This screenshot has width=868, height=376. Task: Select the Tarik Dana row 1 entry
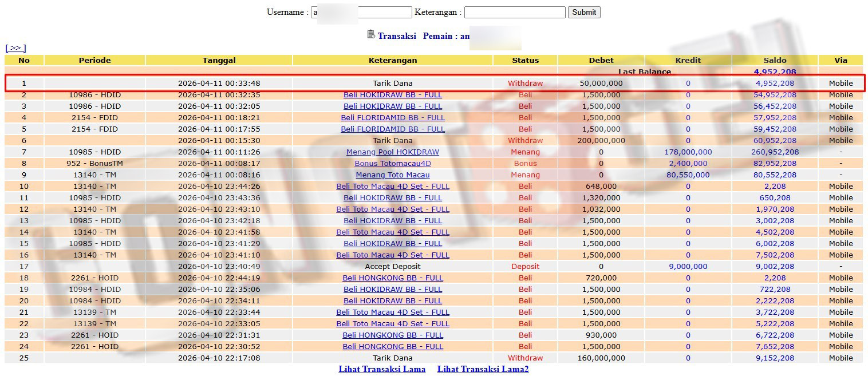coord(434,83)
